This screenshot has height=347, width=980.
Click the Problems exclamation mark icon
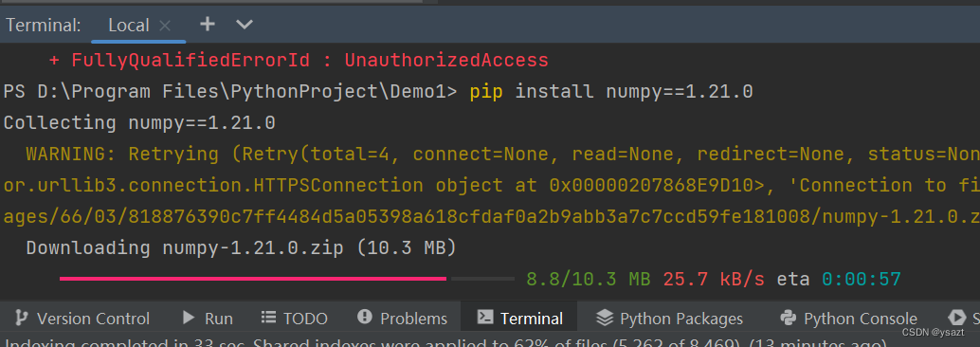tap(364, 317)
